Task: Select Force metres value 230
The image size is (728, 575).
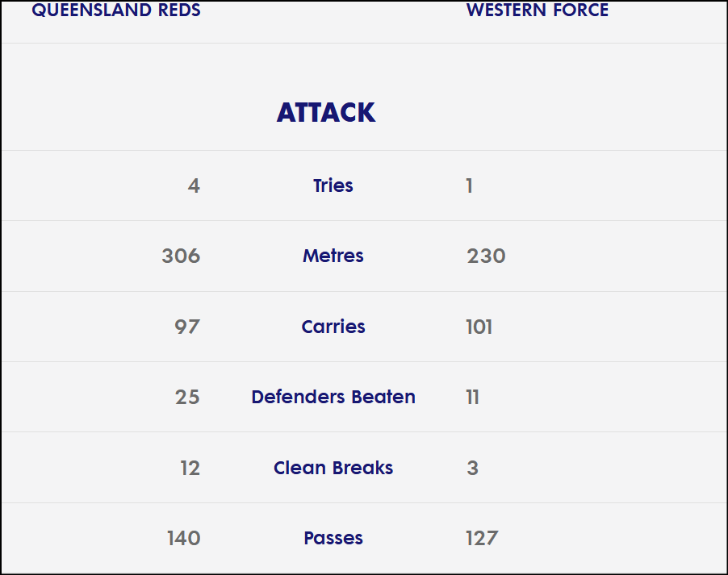Action: [486, 256]
